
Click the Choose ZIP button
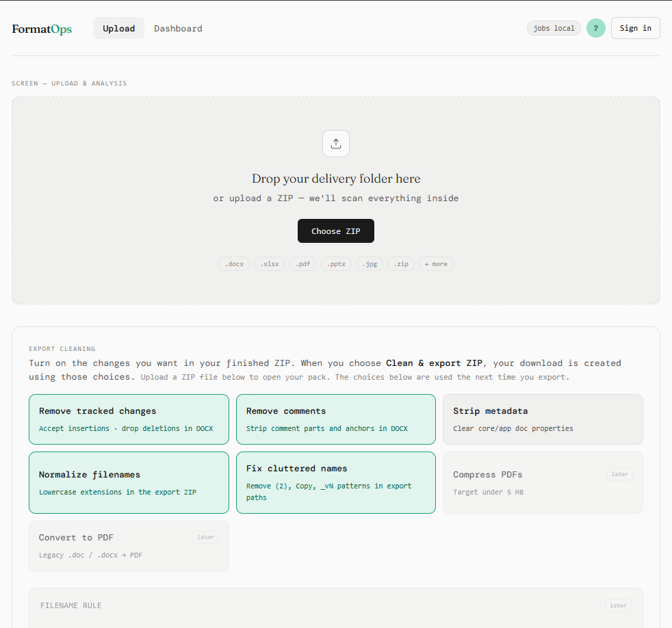point(336,231)
